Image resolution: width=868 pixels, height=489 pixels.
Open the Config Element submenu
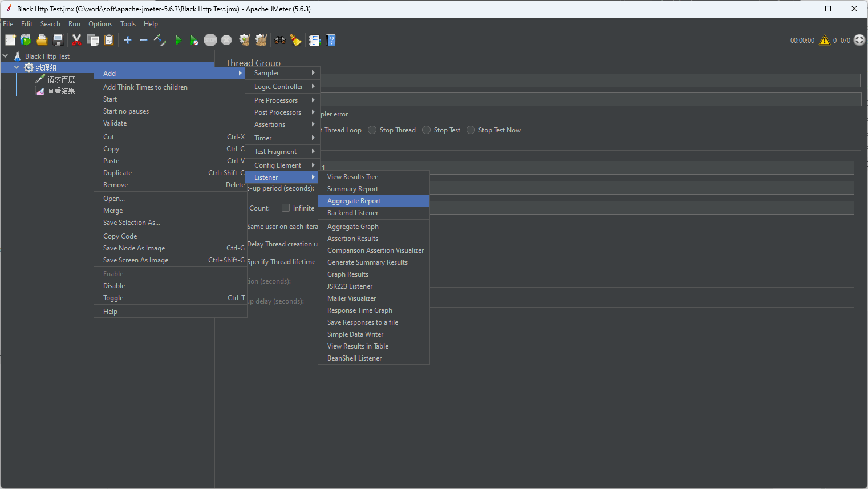coord(282,165)
